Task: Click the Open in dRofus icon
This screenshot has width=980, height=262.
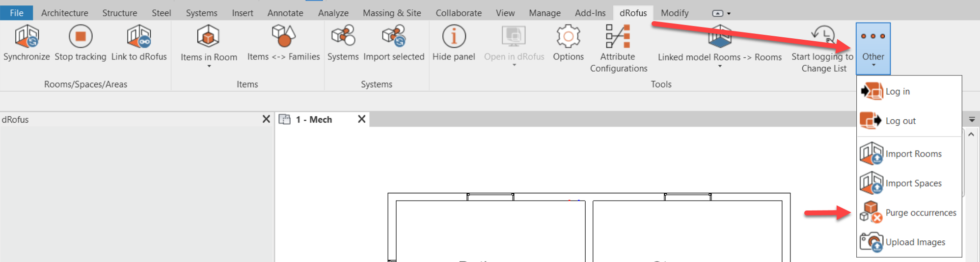Action: pyautogui.click(x=514, y=36)
